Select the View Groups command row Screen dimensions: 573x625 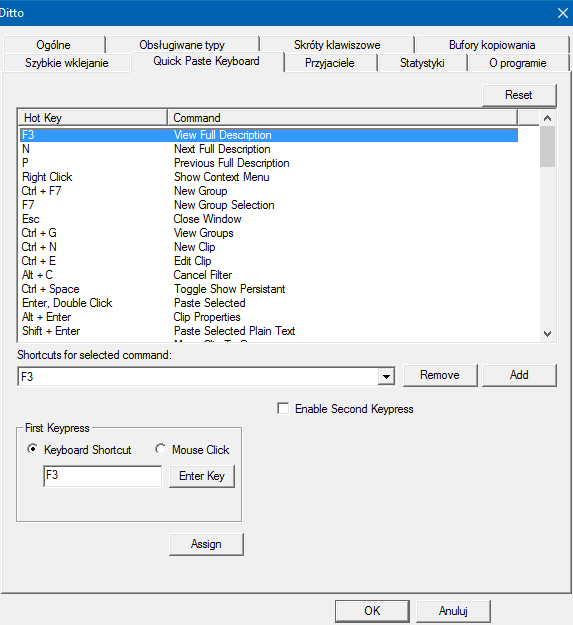pyautogui.click(x=269, y=233)
